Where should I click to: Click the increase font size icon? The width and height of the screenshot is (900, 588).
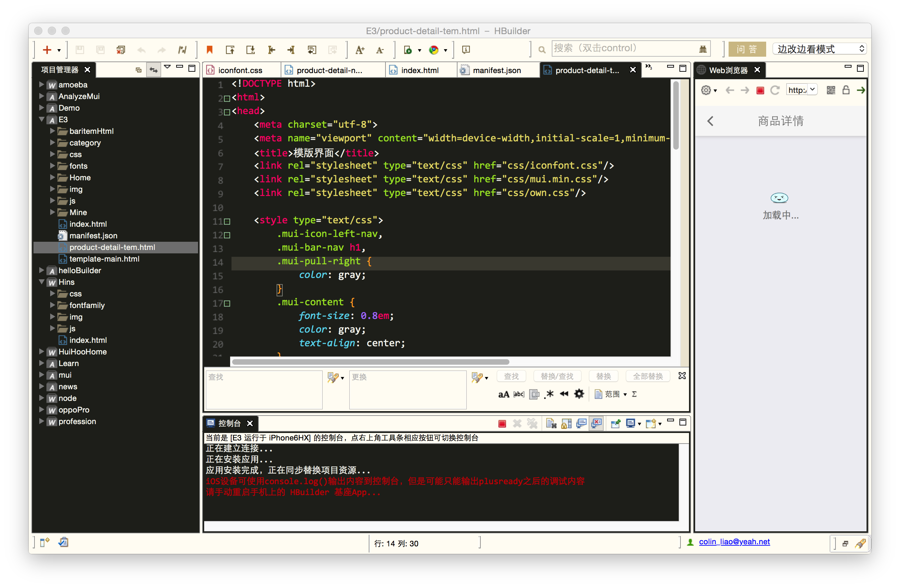pyautogui.click(x=360, y=50)
